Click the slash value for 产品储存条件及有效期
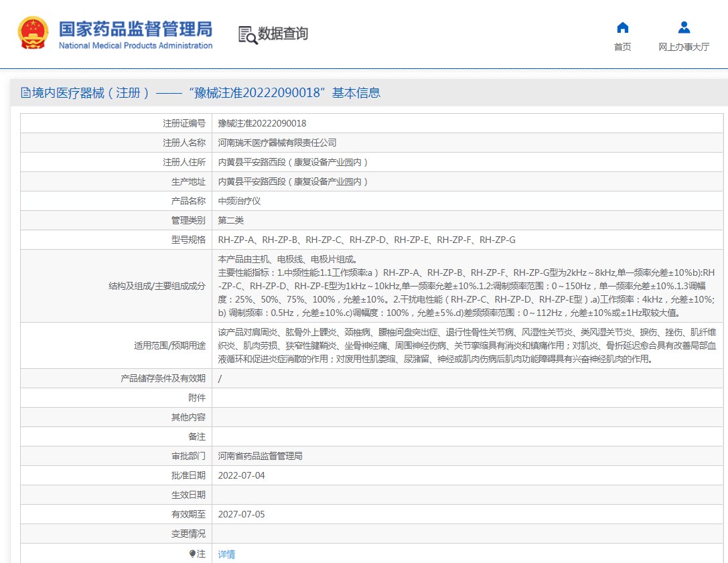Viewport: 728px width, 563px height. coord(220,379)
